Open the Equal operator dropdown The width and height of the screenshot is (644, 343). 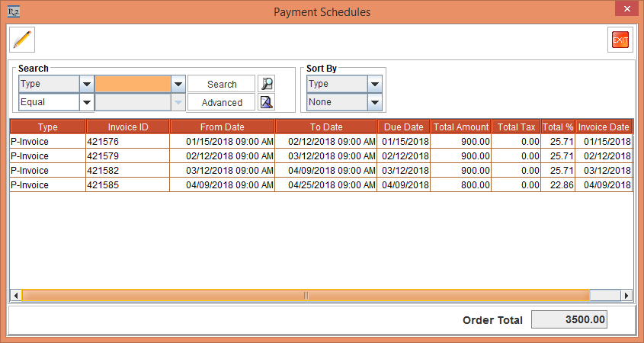(x=86, y=102)
